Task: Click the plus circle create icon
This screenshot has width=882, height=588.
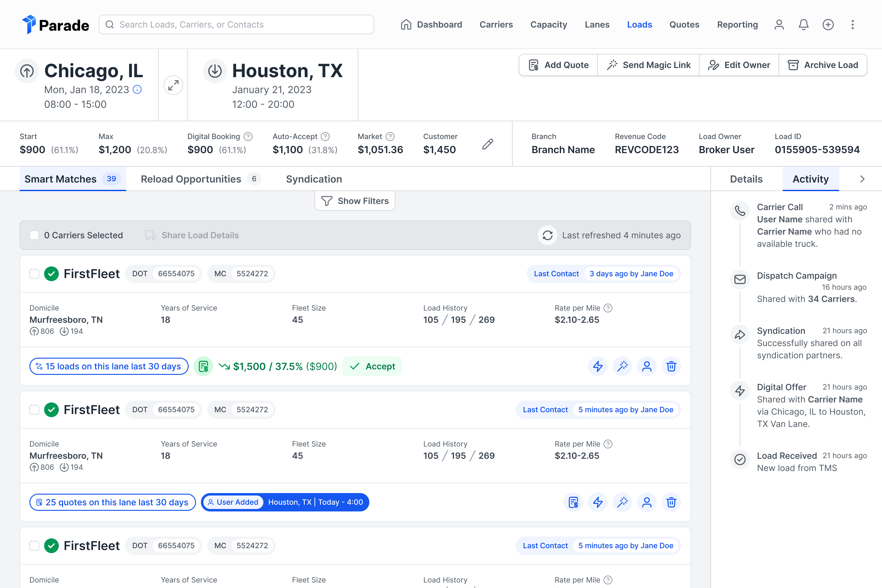Action: 828,25
